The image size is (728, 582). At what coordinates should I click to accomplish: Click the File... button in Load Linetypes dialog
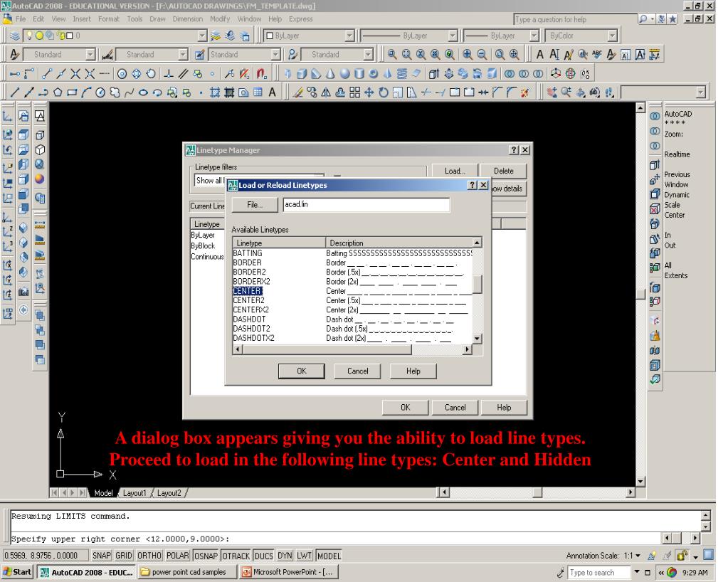pos(255,205)
